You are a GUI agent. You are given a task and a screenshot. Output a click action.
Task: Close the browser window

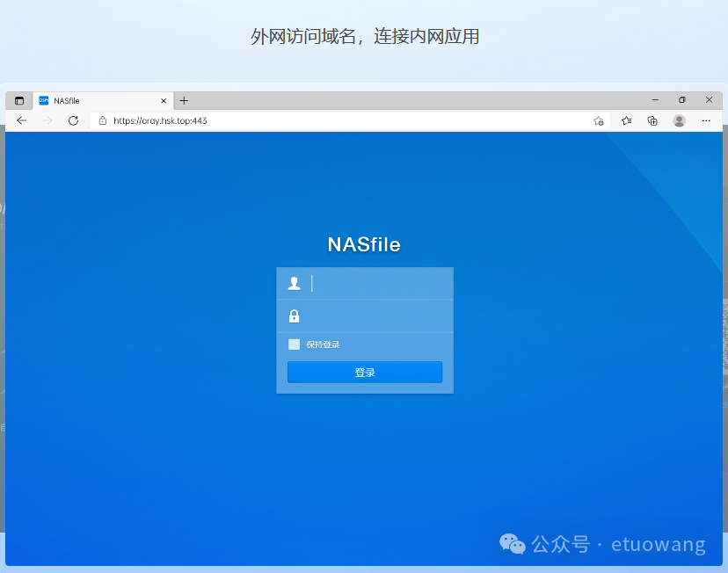(x=709, y=100)
